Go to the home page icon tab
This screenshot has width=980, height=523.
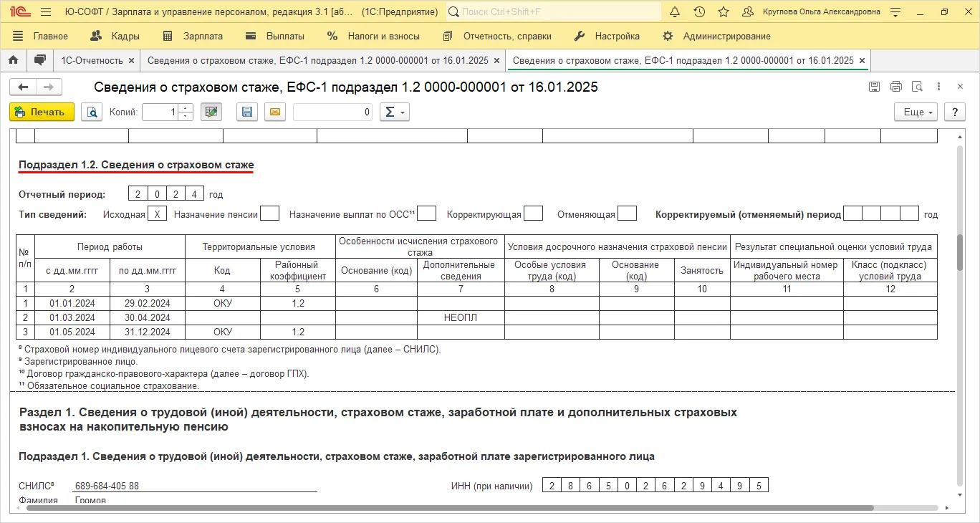(14, 60)
